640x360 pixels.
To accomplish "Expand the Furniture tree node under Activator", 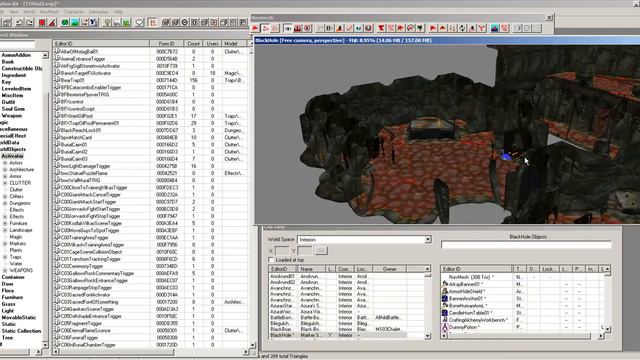I will 5,223.
